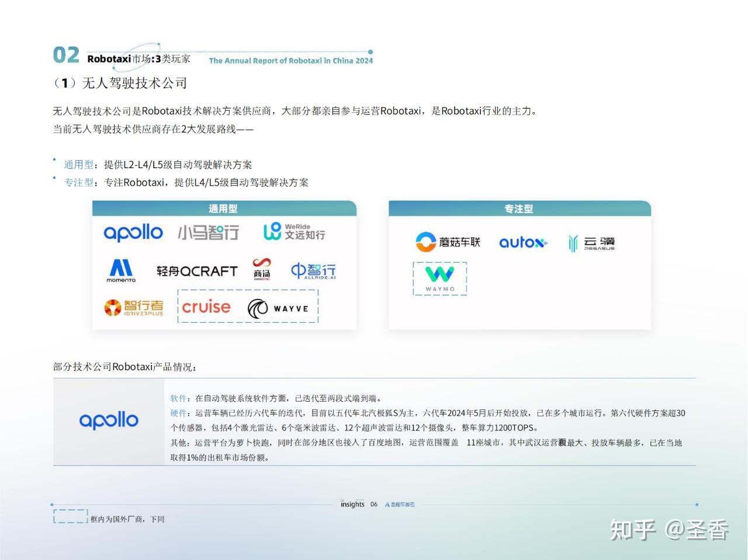The image size is (748, 560).
Task: Click the Momenta logo
Action: tap(120, 270)
